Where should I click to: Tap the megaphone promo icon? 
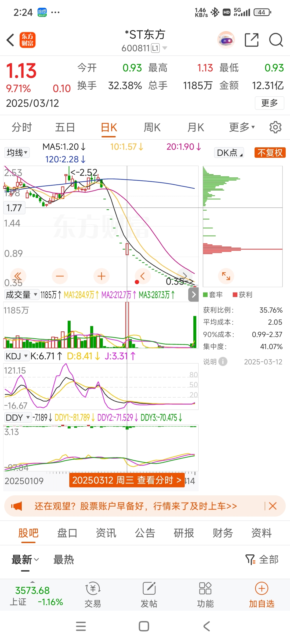pyautogui.click(x=17, y=506)
